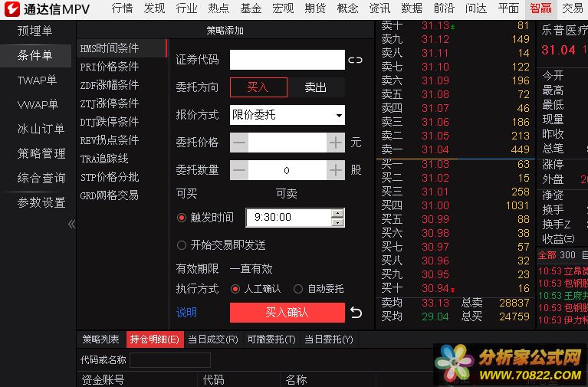Viewport: 588px width, 387px height.
Task: Open 参数设置 in the sidebar
Action: (x=41, y=202)
